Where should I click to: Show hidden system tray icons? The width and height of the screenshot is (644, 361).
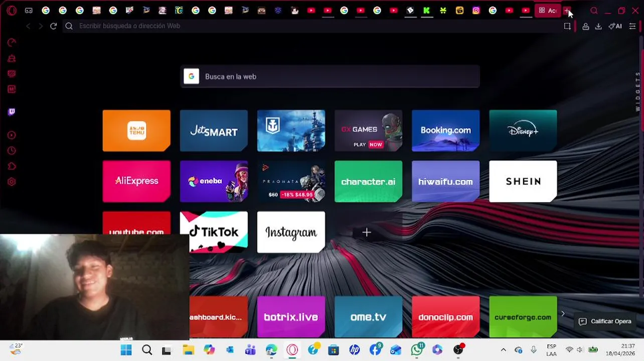point(503,350)
